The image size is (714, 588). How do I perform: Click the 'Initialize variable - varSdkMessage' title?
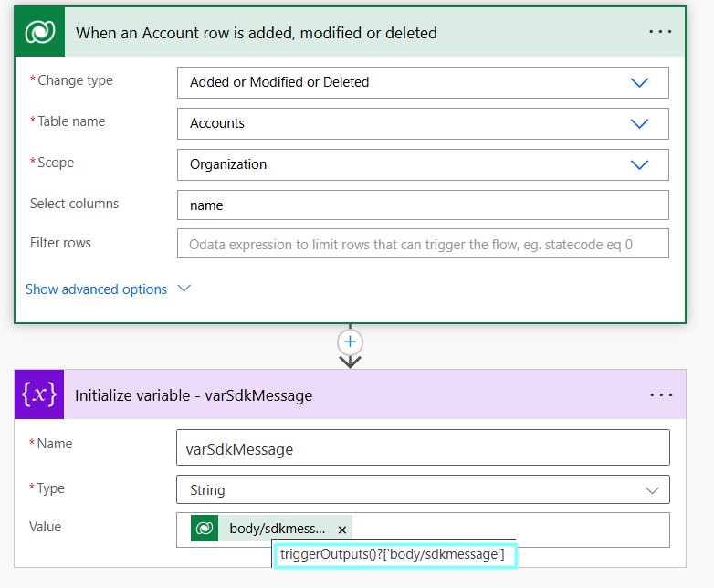[194, 395]
